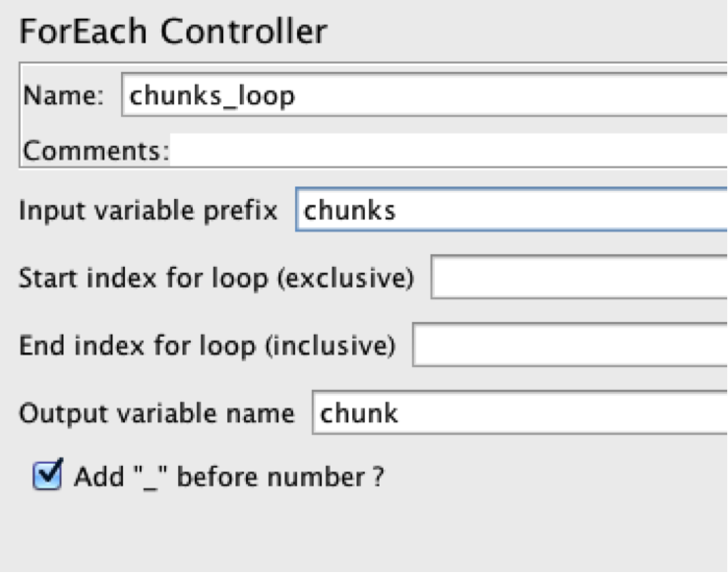Screen dimensions: 728x573
Task: Place cursor on the chunk output text
Action: coord(359,414)
